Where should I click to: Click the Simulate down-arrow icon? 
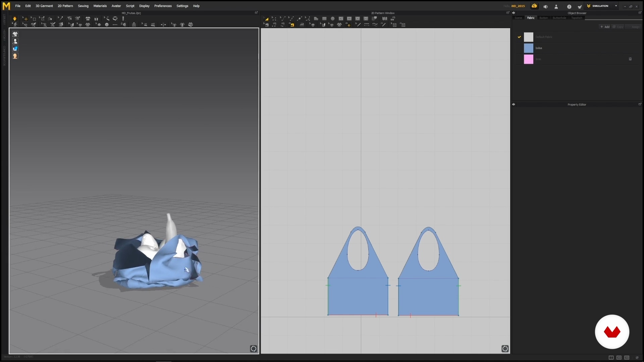(x=14, y=19)
